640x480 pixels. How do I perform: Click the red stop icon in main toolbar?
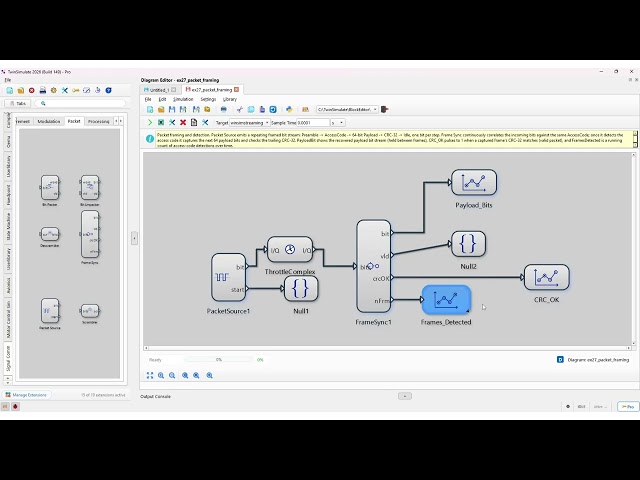tap(31, 90)
